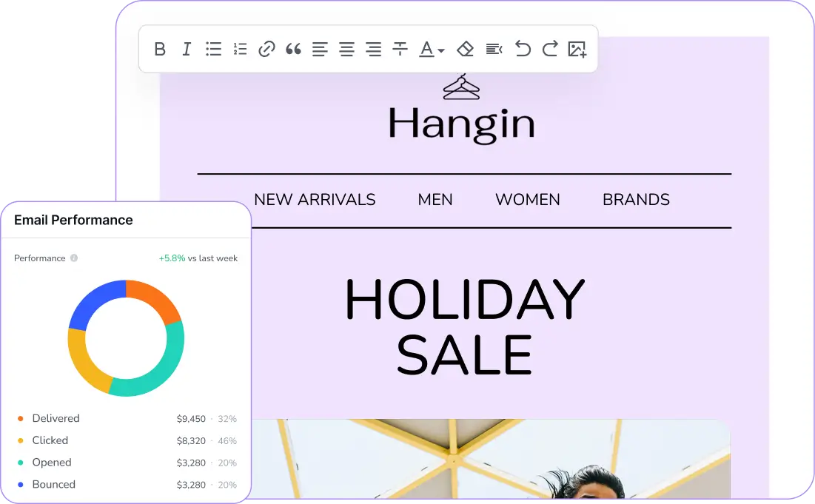Click the Email Performance heading
Screen dimensions: 815x504
click(73, 220)
